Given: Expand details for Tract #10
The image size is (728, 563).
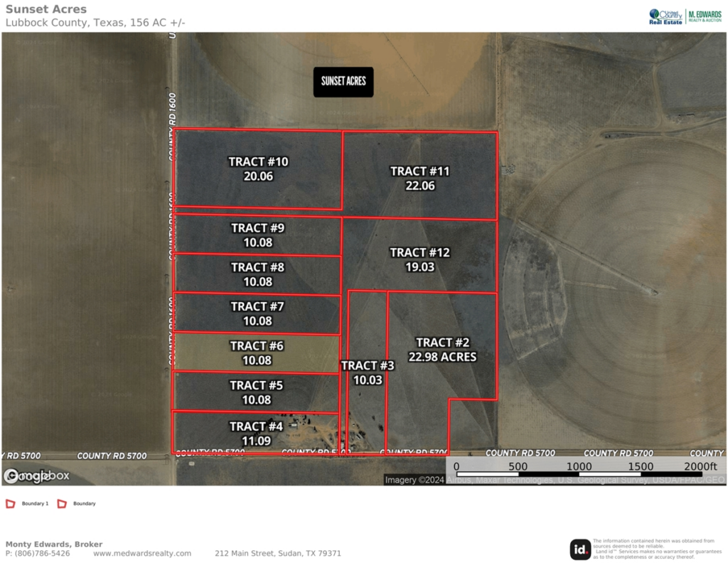Looking at the screenshot, I should click(x=258, y=169).
